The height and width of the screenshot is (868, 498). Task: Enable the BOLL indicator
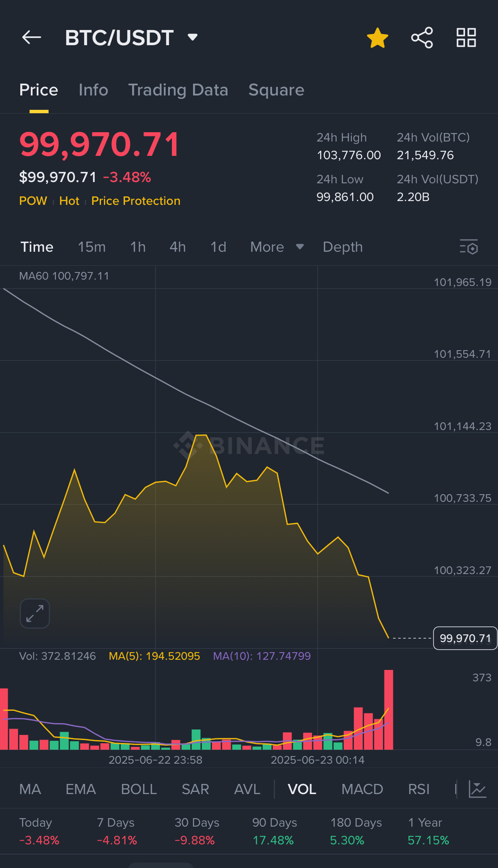pos(139,789)
